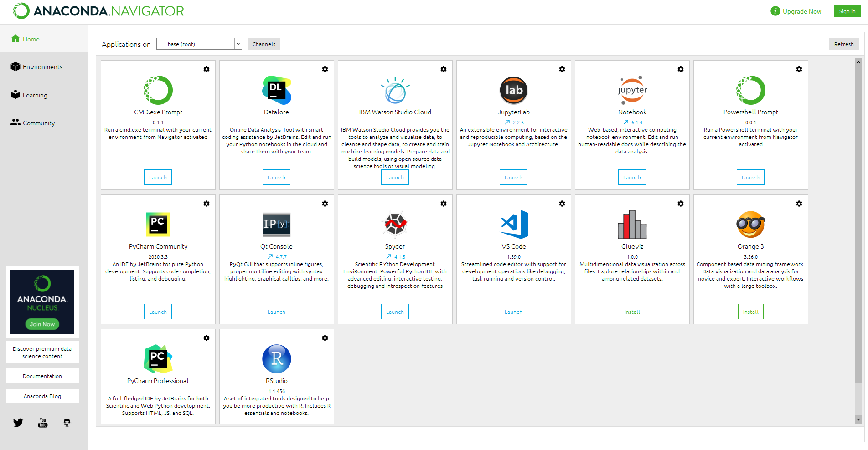Launch PyCharm Community

pyautogui.click(x=158, y=312)
